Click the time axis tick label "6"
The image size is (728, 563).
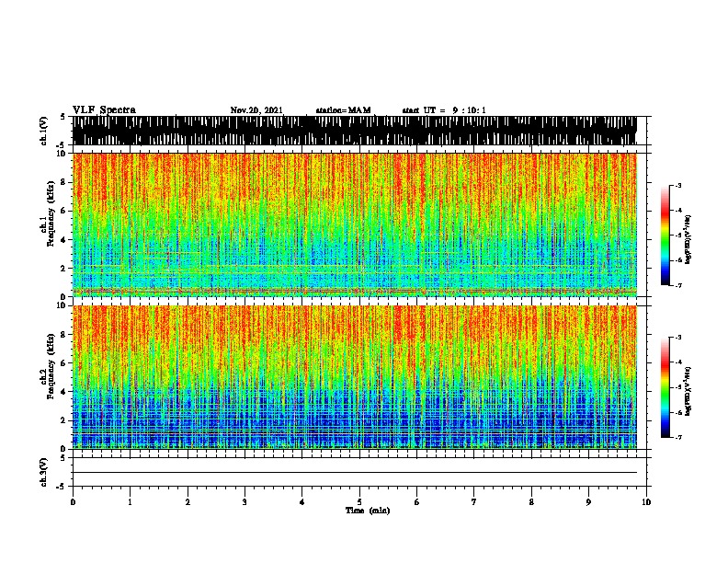pos(416,502)
